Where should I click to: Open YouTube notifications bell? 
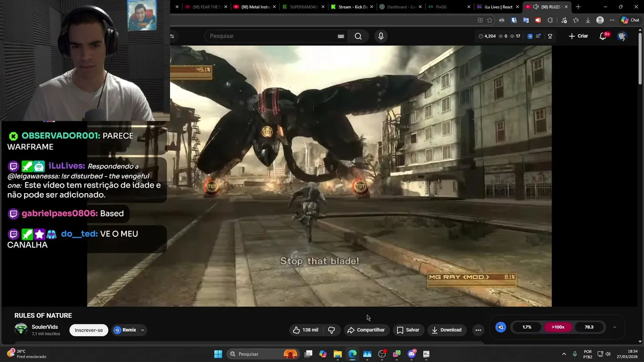603,36
